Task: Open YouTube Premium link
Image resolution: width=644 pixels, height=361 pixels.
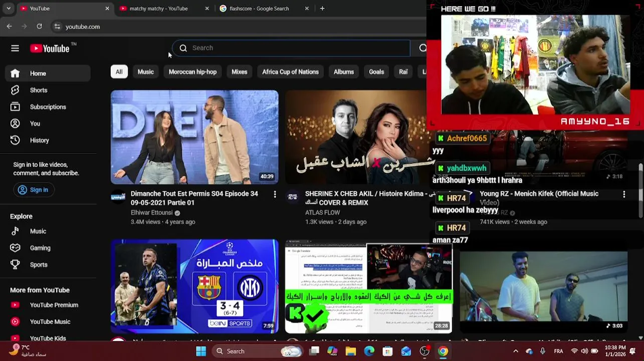Action: (x=48, y=305)
